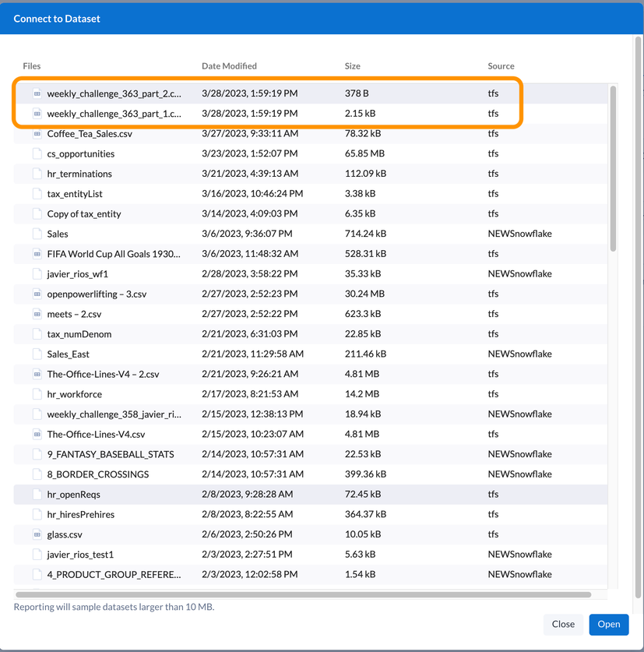Click the csv icon beside glass.csv

(37, 534)
